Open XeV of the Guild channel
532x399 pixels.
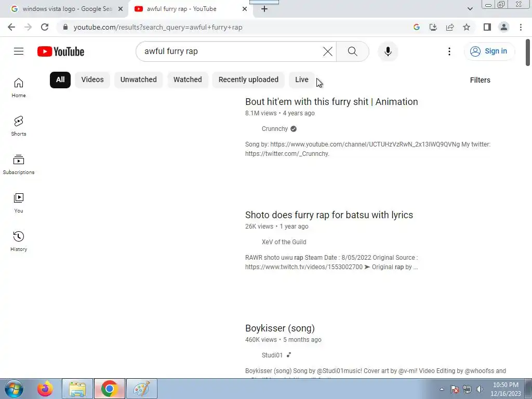click(284, 242)
